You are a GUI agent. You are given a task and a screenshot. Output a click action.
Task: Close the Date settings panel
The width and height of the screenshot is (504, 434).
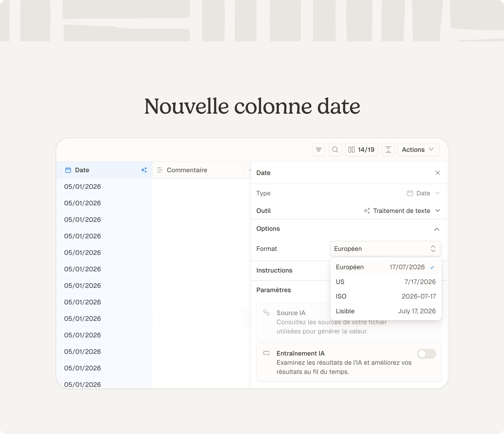click(438, 173)
